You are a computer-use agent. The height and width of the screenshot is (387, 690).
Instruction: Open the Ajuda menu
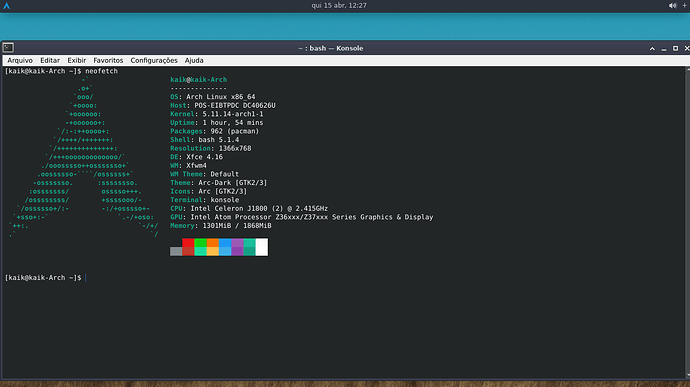tap(194, 60)
